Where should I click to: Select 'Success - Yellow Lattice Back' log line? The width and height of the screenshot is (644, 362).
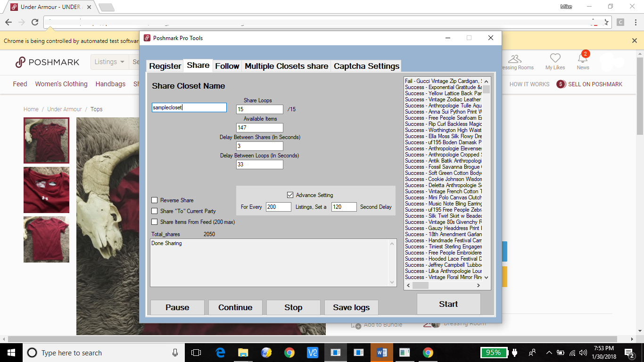(443, 93)
